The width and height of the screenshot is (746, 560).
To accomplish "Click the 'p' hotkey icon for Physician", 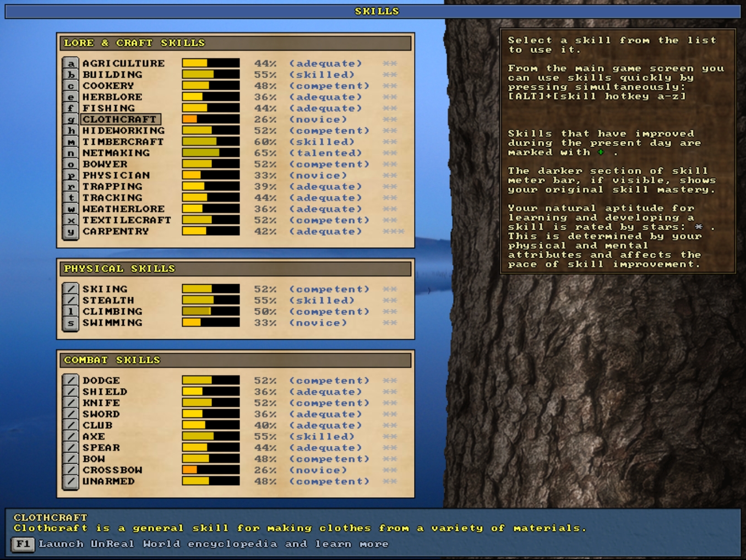I will click(70, 176).
